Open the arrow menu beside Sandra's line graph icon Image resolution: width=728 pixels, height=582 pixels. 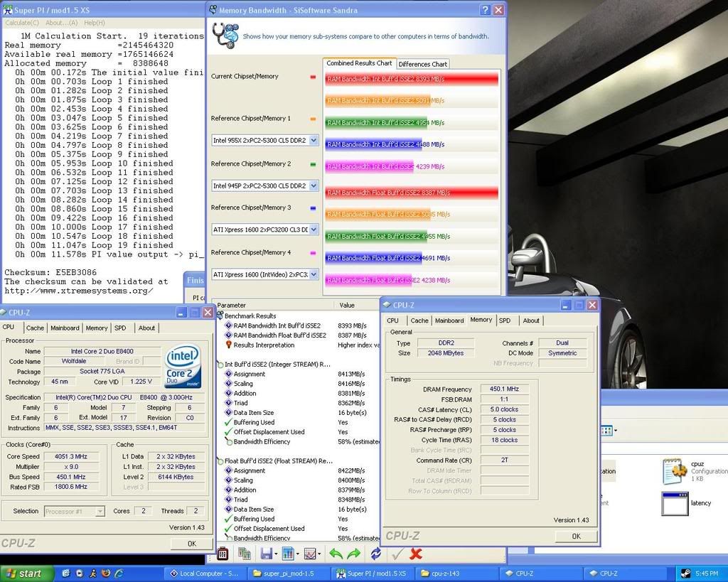(x=319, y=554)
